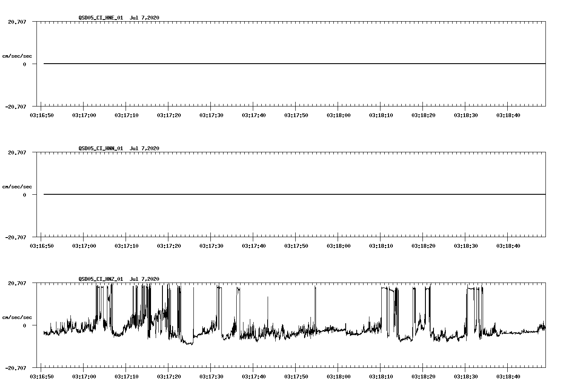Click the zero axis label on the HNZ plot

(25, 325)
